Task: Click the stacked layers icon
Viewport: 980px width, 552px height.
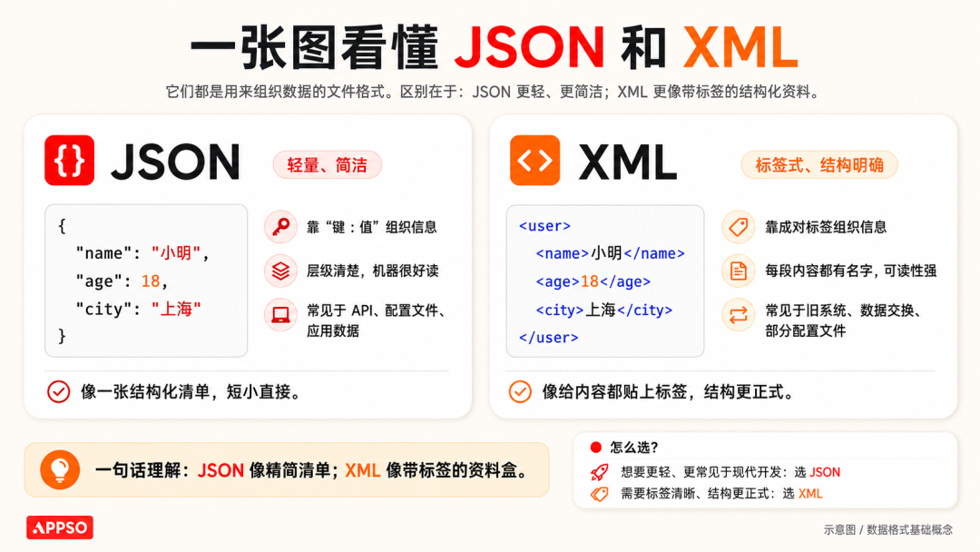Action: 280,271
